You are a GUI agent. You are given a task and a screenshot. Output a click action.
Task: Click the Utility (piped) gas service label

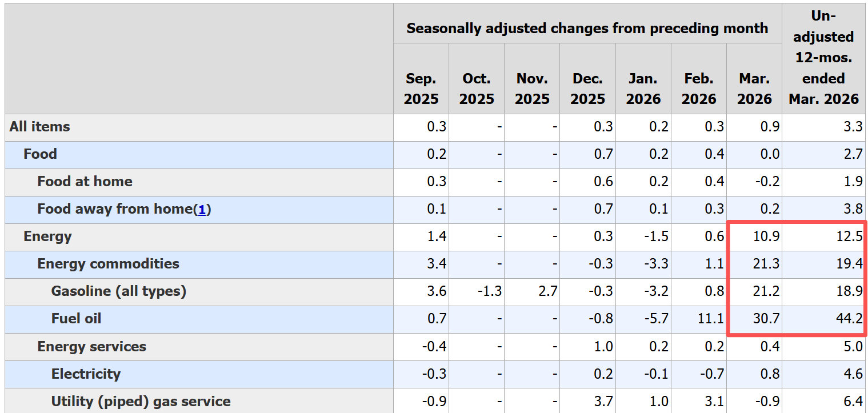pos(141,402)
